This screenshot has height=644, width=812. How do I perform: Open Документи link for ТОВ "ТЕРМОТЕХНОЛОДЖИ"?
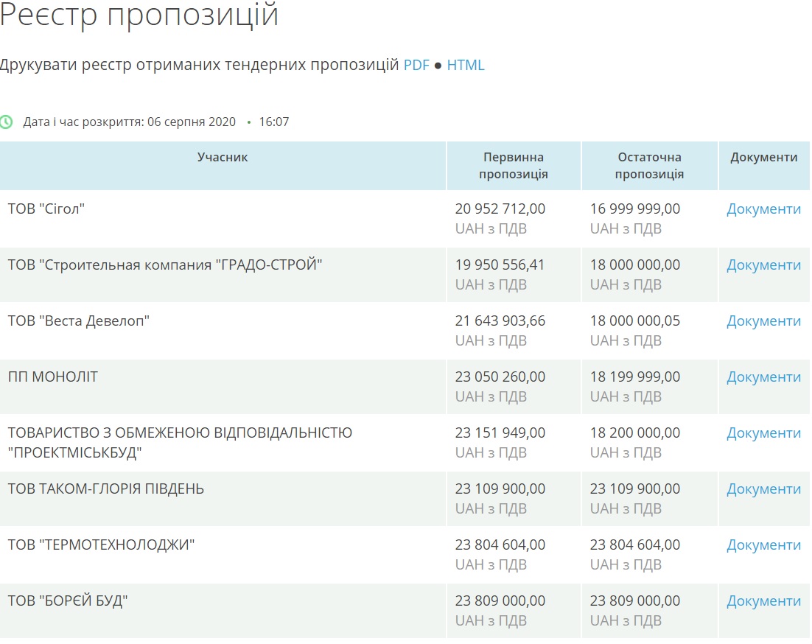[x=764, y=545]
